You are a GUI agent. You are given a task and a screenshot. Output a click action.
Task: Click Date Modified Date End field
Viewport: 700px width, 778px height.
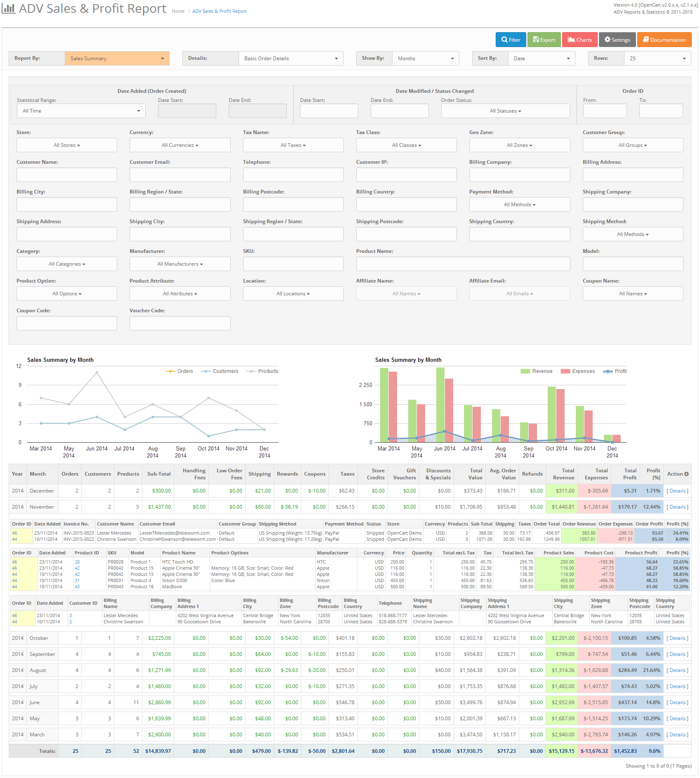tap(400, 111)
